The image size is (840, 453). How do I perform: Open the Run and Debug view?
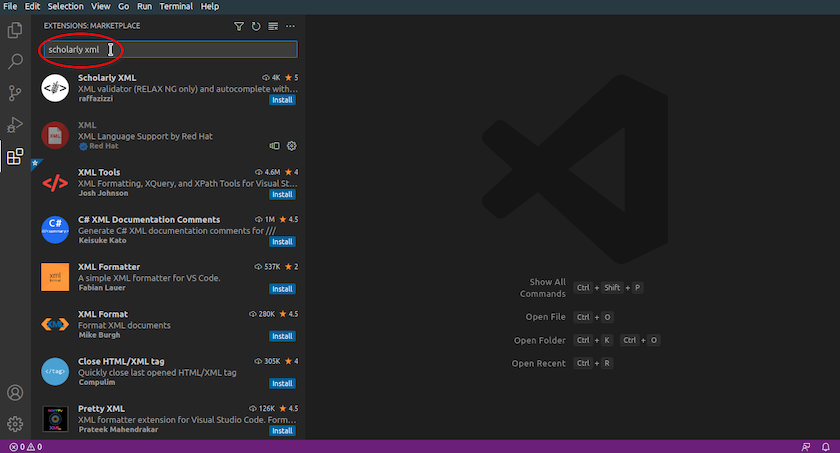(x=15, y=125)
